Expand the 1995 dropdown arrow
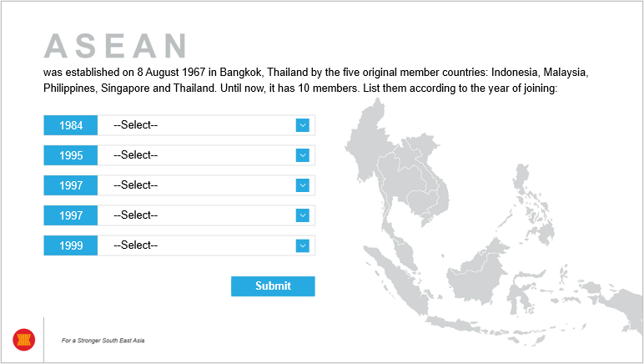 point(302,155)
